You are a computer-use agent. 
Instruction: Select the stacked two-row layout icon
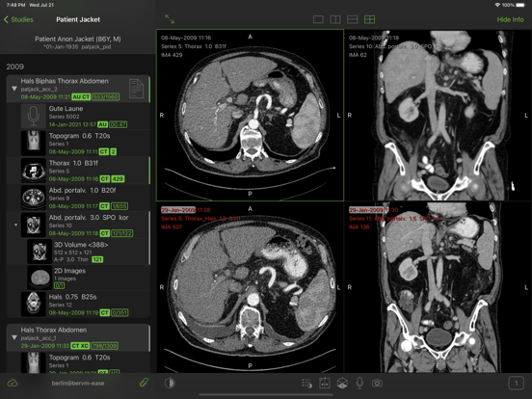(x=352, y=19)
